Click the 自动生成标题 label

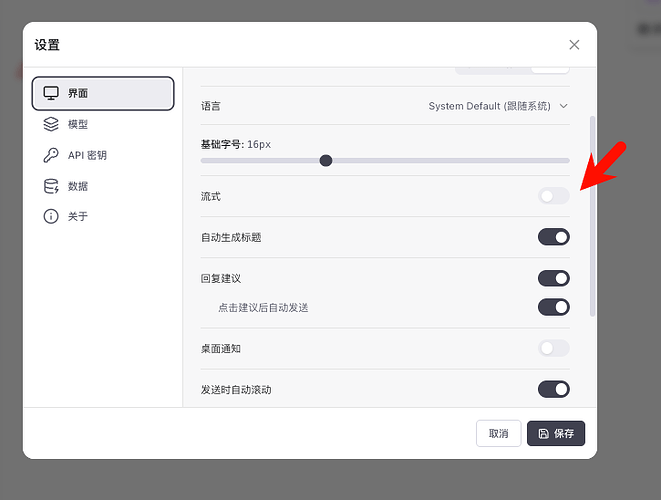[x=231, y=237]
